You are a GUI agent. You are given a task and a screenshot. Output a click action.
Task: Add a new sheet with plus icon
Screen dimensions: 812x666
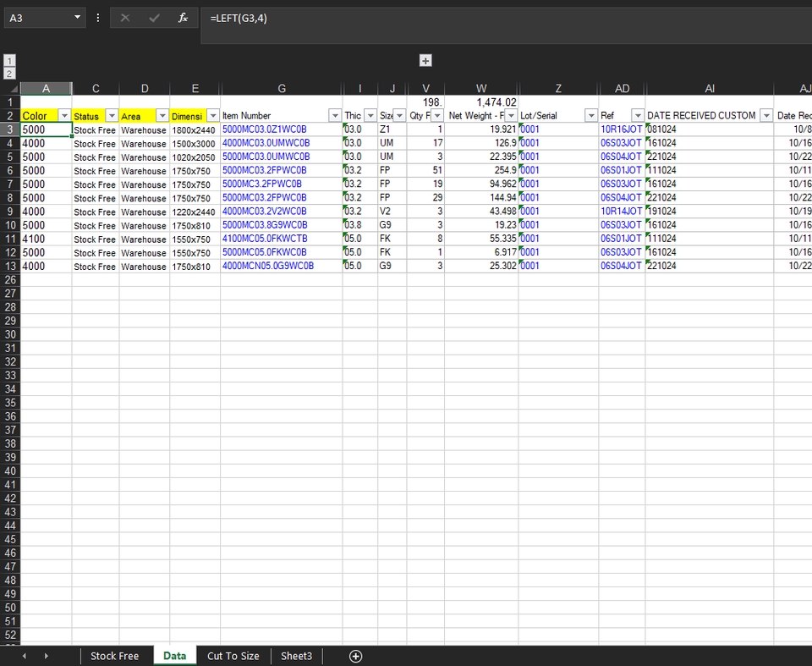point(356,656)
